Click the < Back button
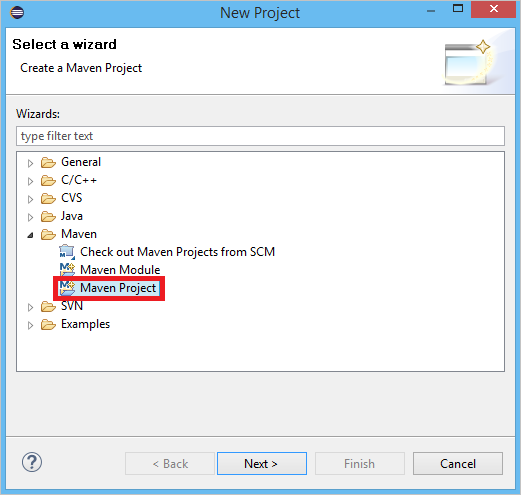The image size is (521, 495). pyautogui.click(x=170, y=463)
